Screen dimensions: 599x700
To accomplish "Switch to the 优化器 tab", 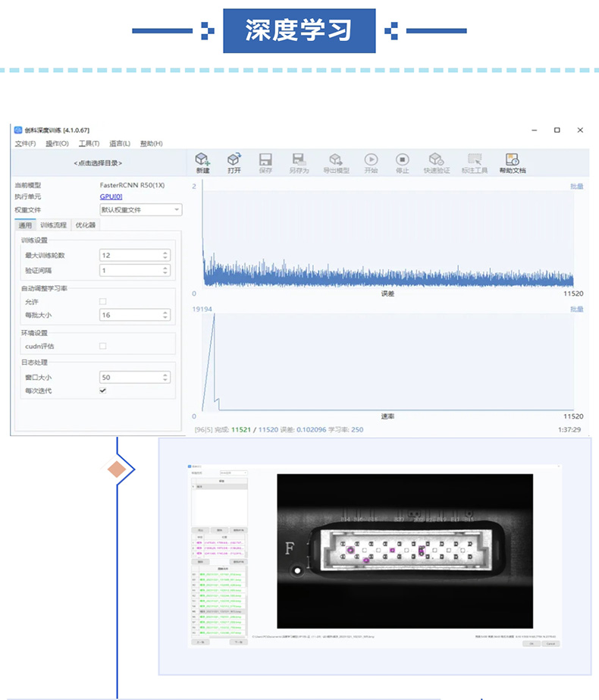I will tap(85, 225).
